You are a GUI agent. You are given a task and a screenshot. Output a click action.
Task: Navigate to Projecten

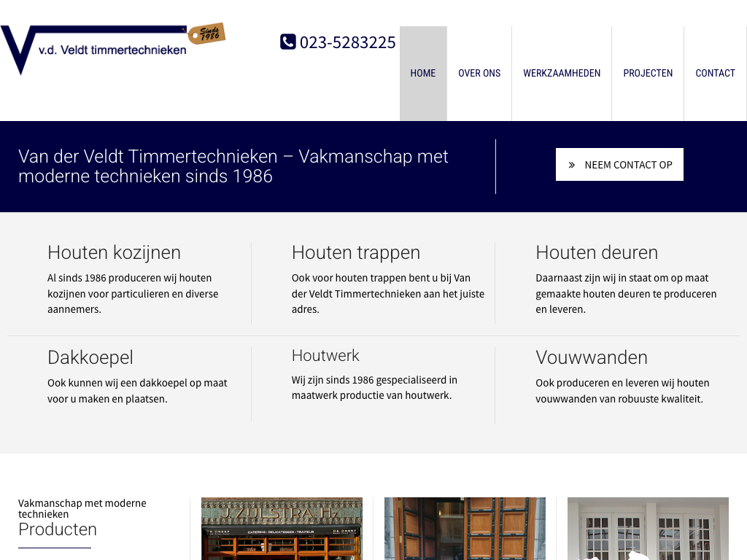(648, 73)
